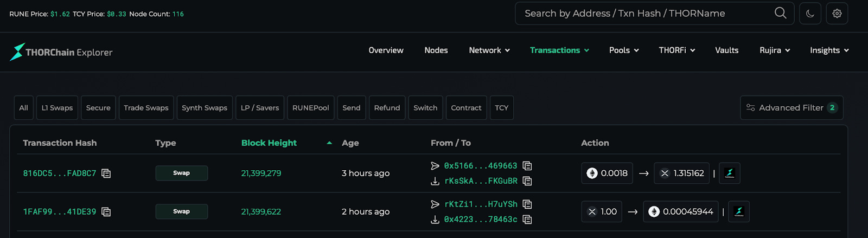Filter by Trade Swaps
The height and width of the screenshot is (238, 868).
146,108
